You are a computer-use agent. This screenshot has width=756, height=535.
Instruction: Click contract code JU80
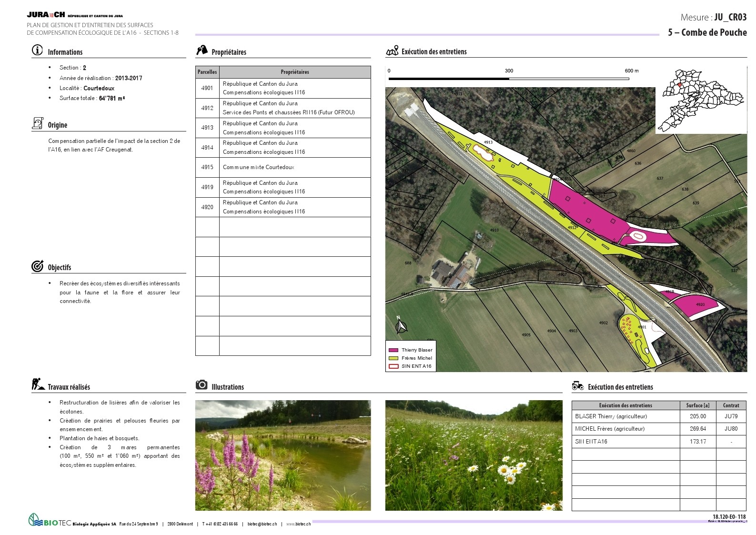click(x=731, y=429)
